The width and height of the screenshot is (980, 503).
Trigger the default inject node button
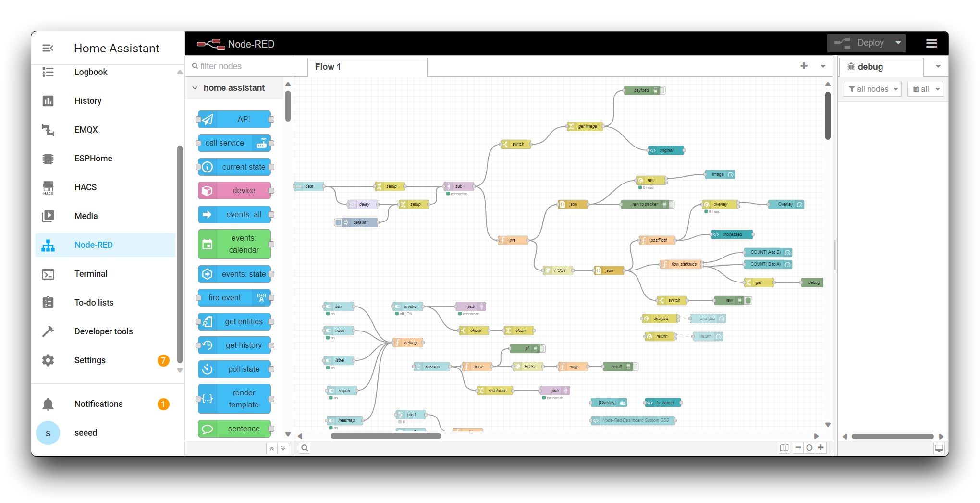[338, 222]
